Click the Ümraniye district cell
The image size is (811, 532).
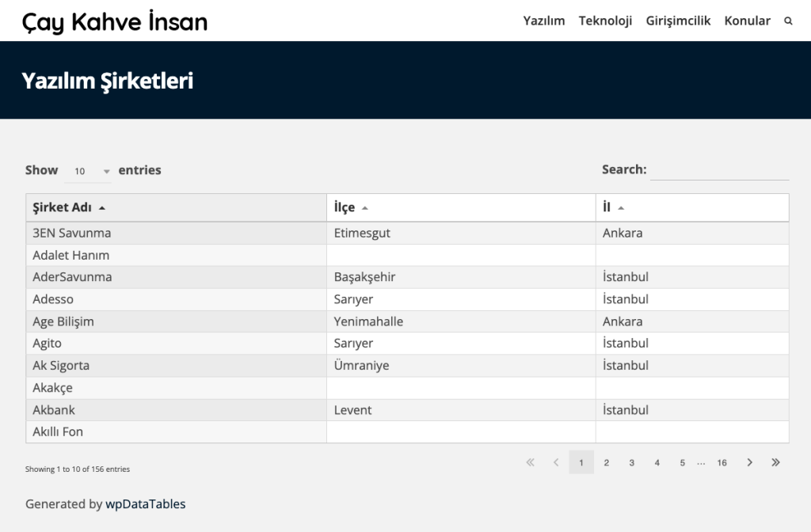coord(462,366)
